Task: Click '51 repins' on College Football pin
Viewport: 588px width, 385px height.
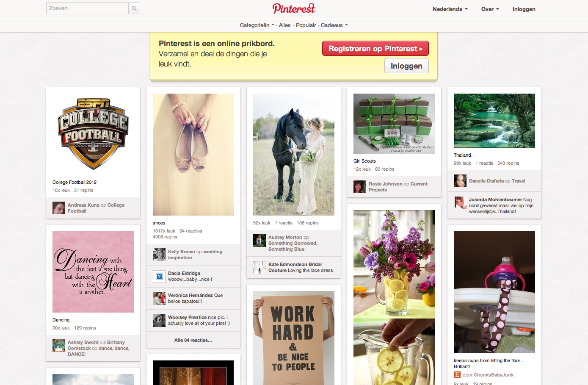Action: 84,190
